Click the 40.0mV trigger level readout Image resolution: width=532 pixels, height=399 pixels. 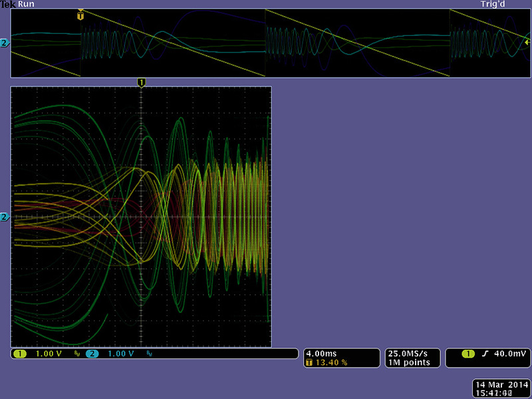click(509, 354)
